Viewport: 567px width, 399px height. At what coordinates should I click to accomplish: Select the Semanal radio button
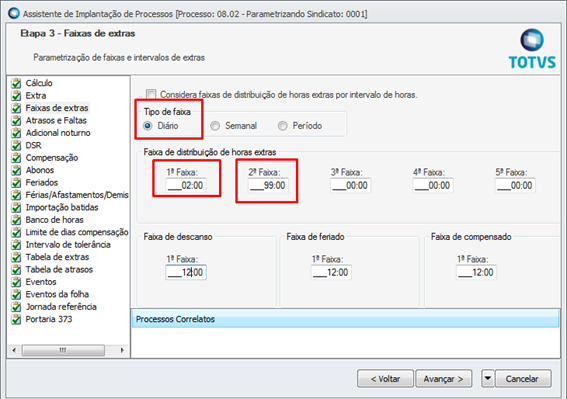tap(215, 126)
